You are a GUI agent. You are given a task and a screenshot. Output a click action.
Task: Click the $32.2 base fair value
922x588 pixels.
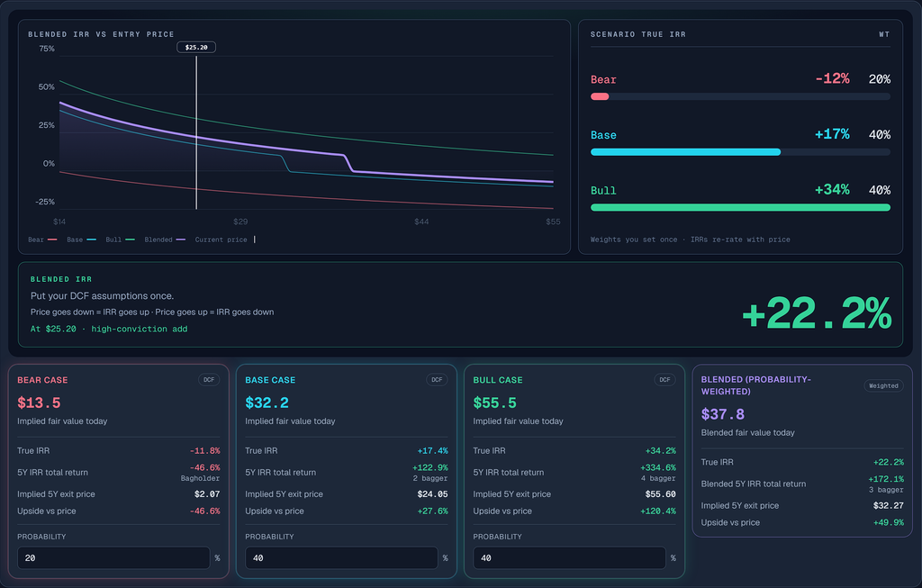[267, 403]
